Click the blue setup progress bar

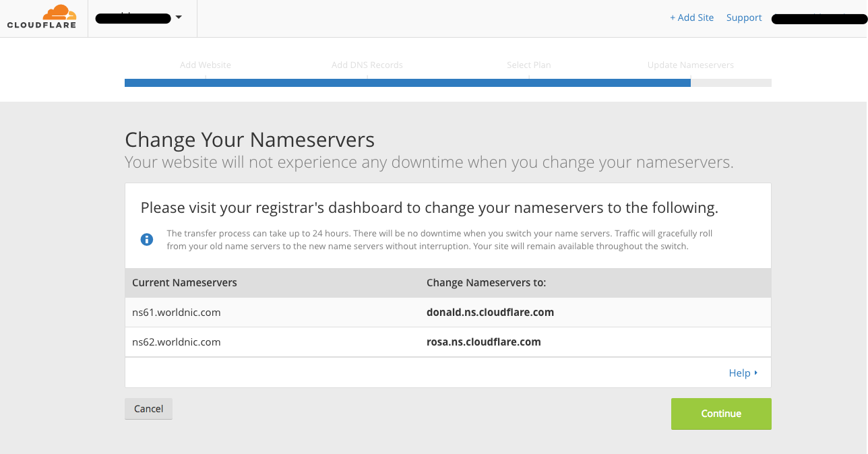tap(408, 83)
